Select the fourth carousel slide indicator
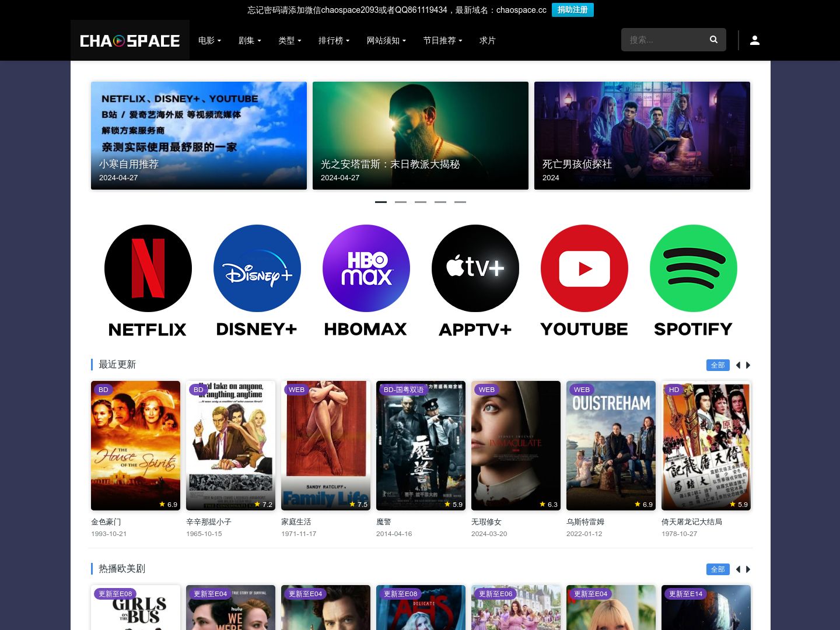This screenshot has height=630, width=840. click(x=440, y=202)
